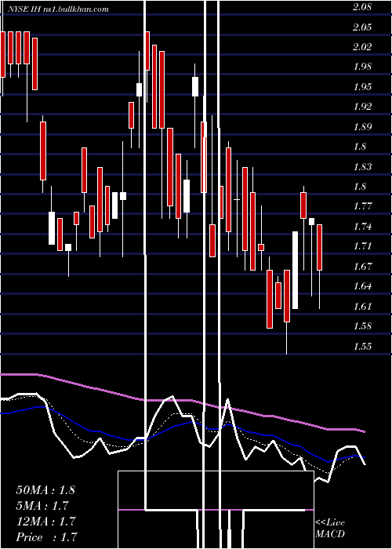
Task: Select the 1.77 price axis label
Action: (x=362, y=206)
